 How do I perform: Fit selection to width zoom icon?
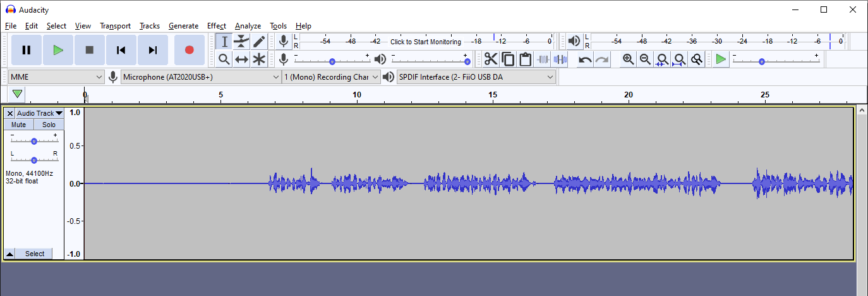(662, 59)
